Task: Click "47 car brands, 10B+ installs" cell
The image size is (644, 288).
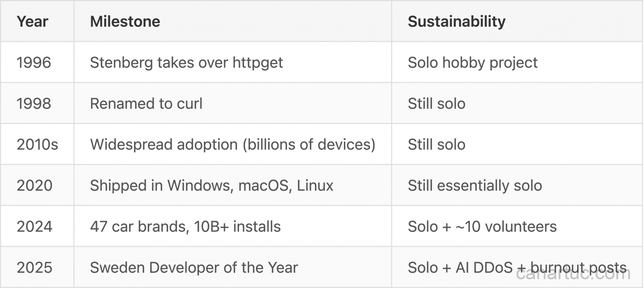Action: pos(185,226)
